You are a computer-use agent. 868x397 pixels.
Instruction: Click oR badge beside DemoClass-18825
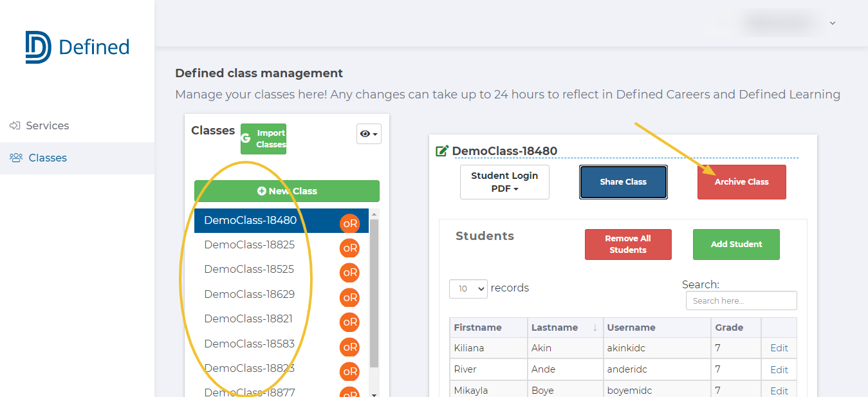coord(350,248)
